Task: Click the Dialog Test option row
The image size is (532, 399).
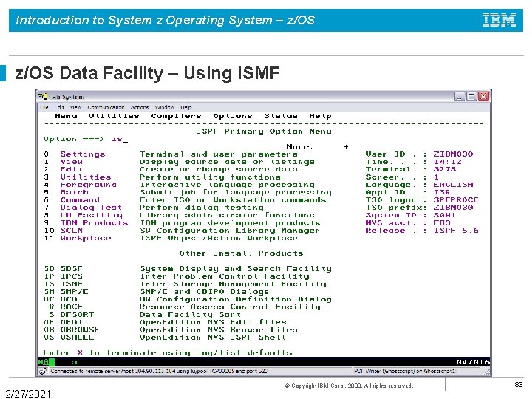Action: pyautogui.click(x=154, y=208)
